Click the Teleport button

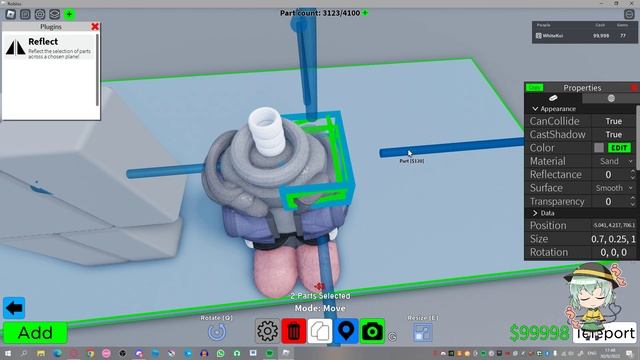pos(604,333)
